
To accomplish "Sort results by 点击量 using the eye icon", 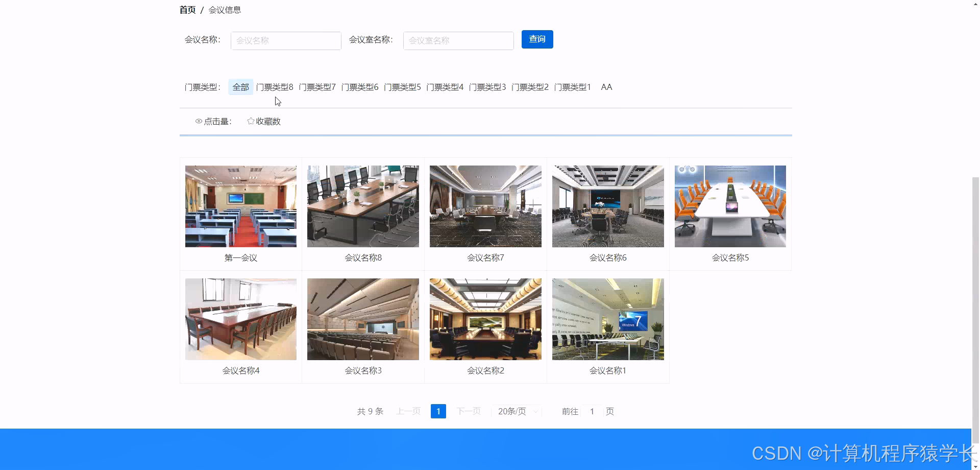I will coord(213,121).
